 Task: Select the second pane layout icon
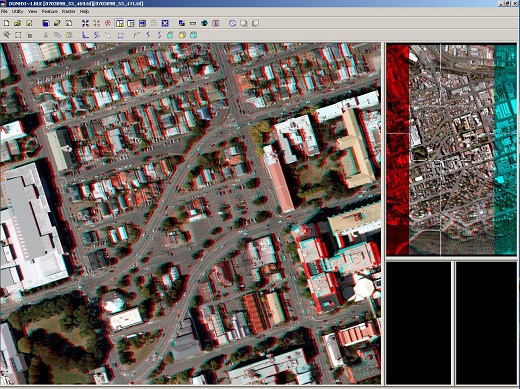131,23
